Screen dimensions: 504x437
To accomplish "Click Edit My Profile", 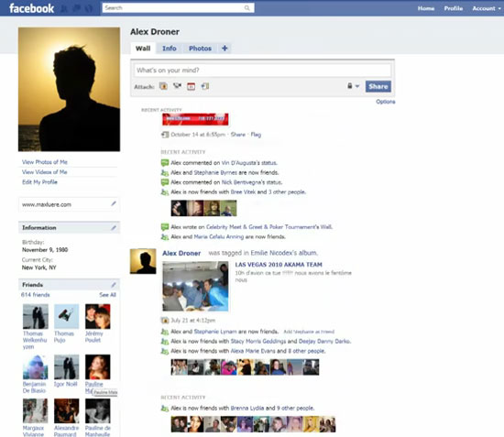I will click(x=39, y=182).
